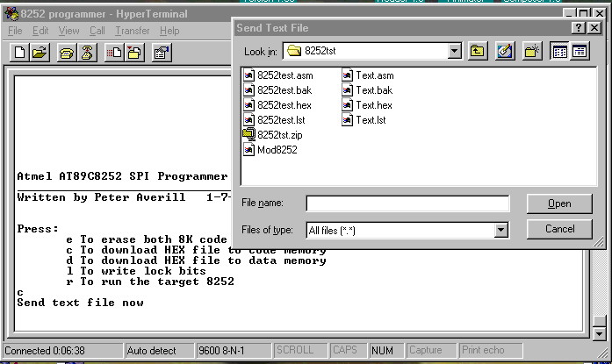The width and height of the screenshot is (612, 364).
Task: Switch to Details view in dialog
Action: point(580,51)
